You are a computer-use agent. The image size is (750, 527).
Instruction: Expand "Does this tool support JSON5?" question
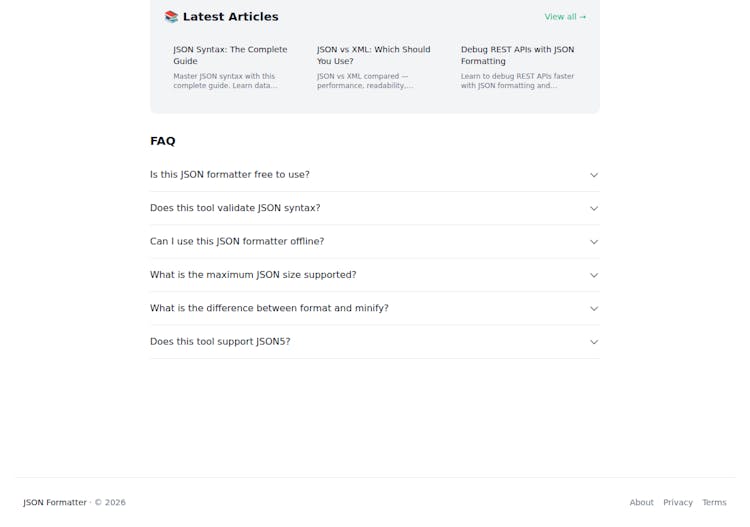[x=220, y=342]
